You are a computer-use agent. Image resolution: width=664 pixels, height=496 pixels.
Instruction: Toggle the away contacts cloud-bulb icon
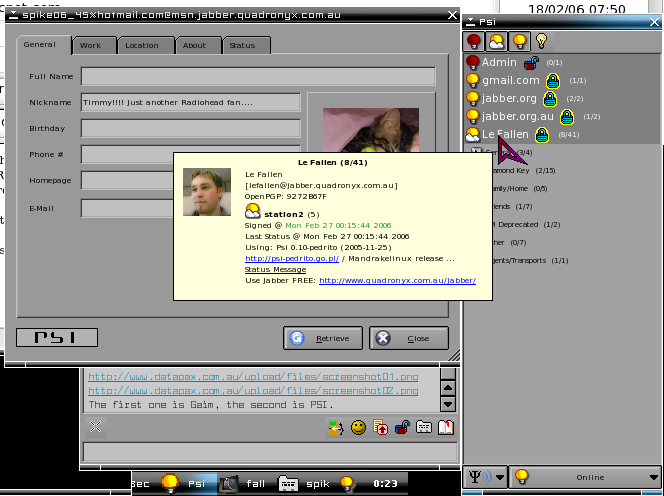(496, 42)
